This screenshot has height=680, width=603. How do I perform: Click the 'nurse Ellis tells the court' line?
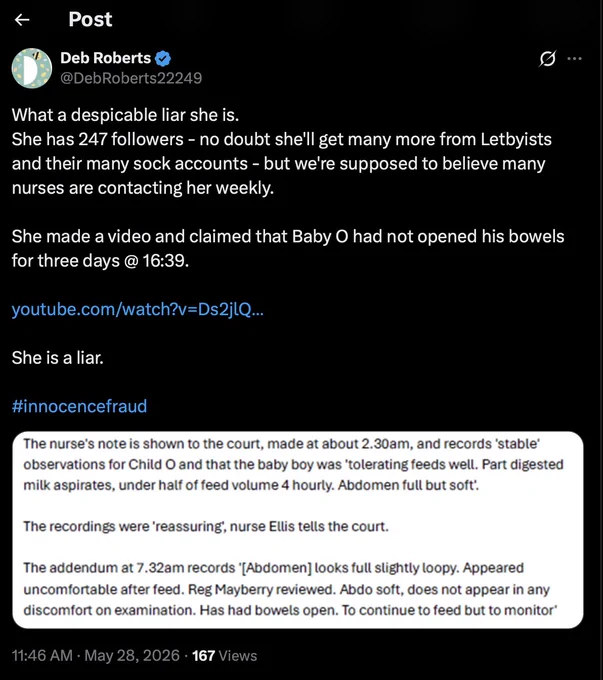pyautogui.click(x=206, y=526)
